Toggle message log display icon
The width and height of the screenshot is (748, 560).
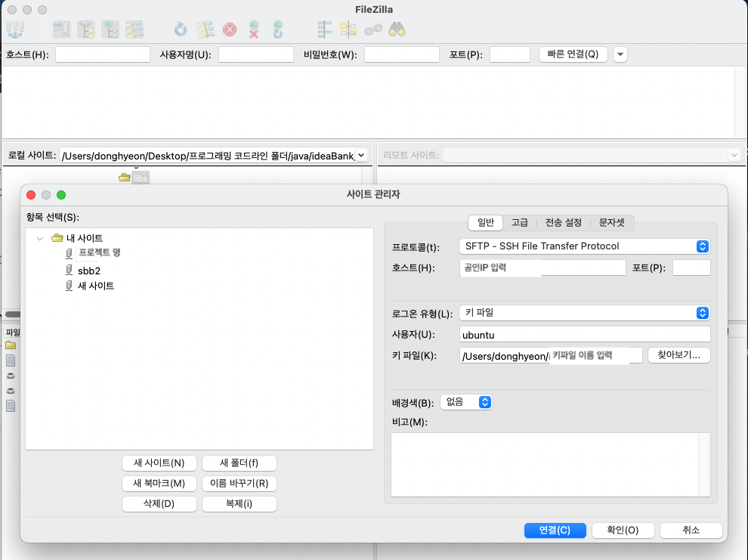pyautogui.click(x=61, y=29)
